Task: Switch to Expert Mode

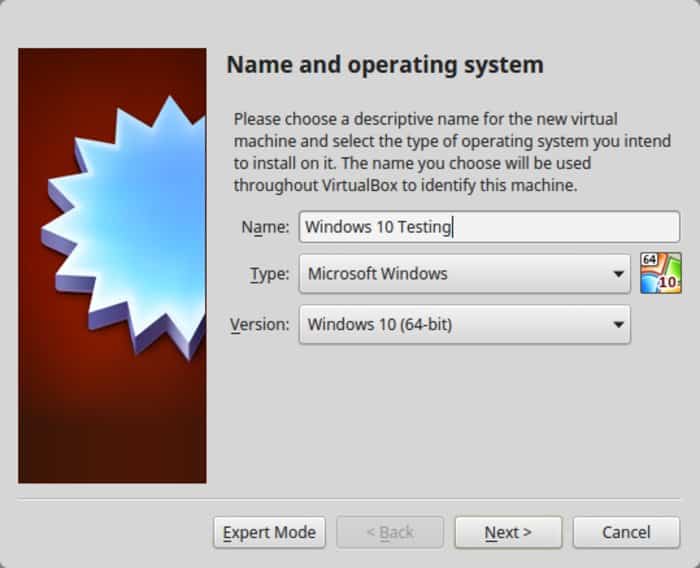Action: coord(270,532)
